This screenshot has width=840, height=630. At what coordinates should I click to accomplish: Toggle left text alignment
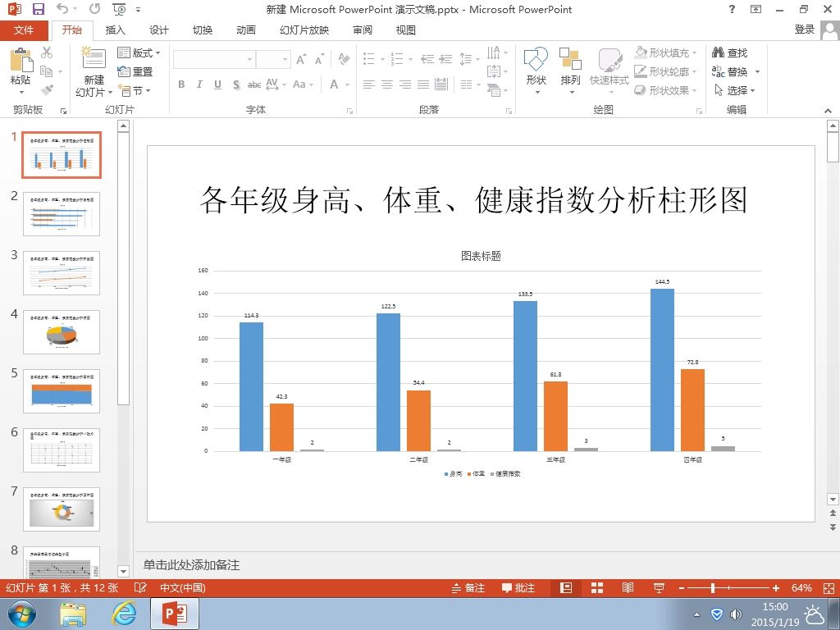[368, 84]
